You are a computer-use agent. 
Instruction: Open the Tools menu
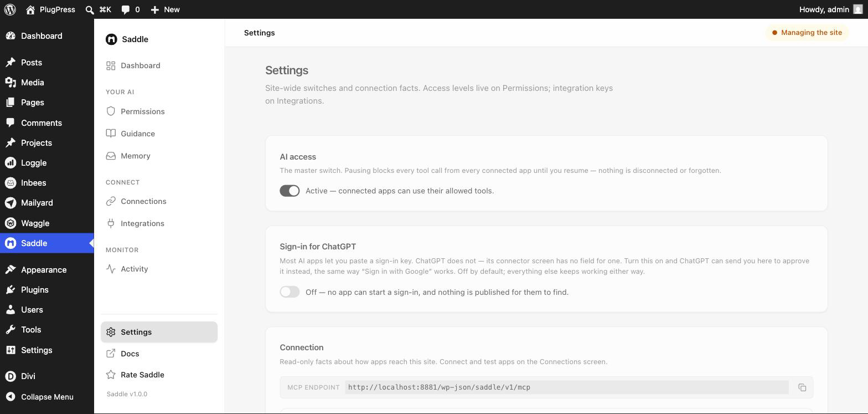(47, 330)
